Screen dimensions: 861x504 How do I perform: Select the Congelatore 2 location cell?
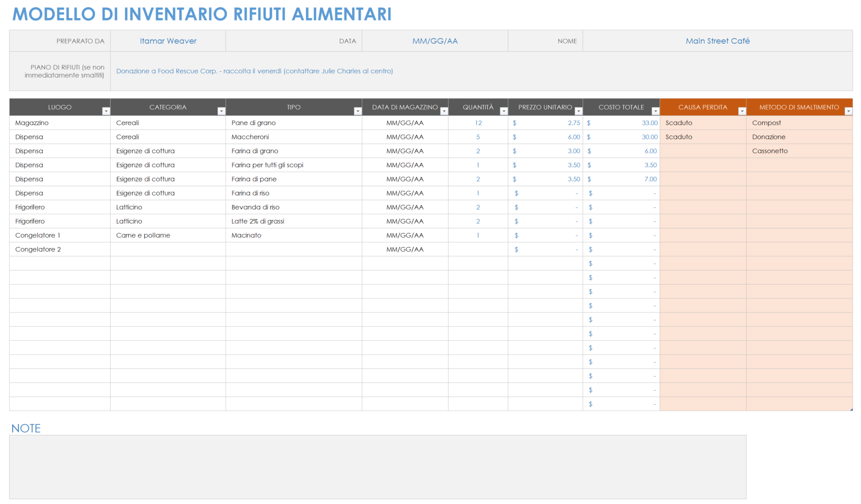(x=60, y=250)
